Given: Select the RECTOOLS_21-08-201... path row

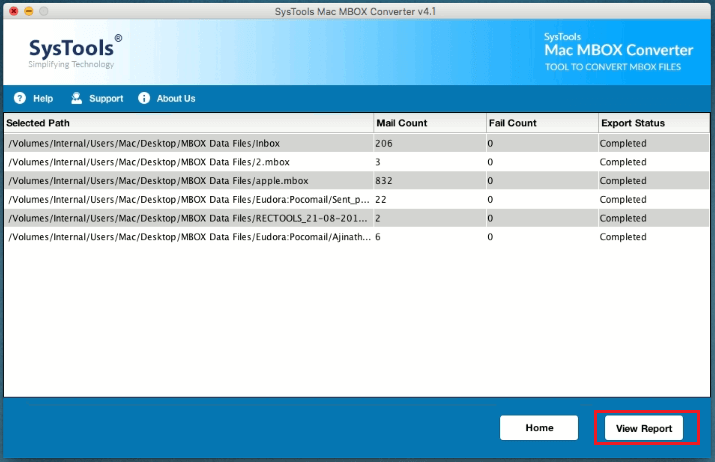Looking at the screenshot, I should coord(357,218).
